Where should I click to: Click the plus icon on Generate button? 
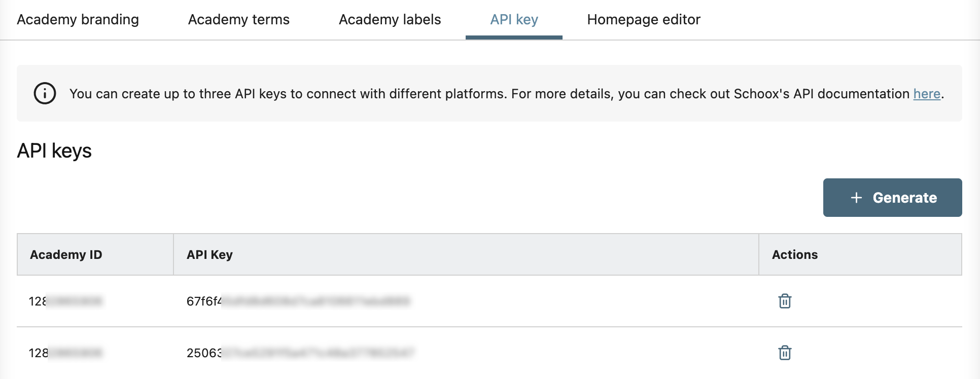pos(856,198)
